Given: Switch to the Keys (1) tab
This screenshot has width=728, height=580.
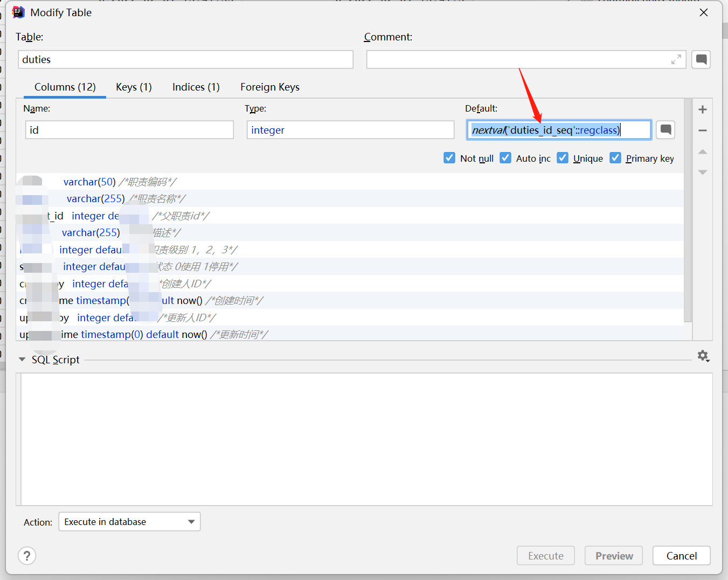Looking at the screenshot, I should pos(134,87).
